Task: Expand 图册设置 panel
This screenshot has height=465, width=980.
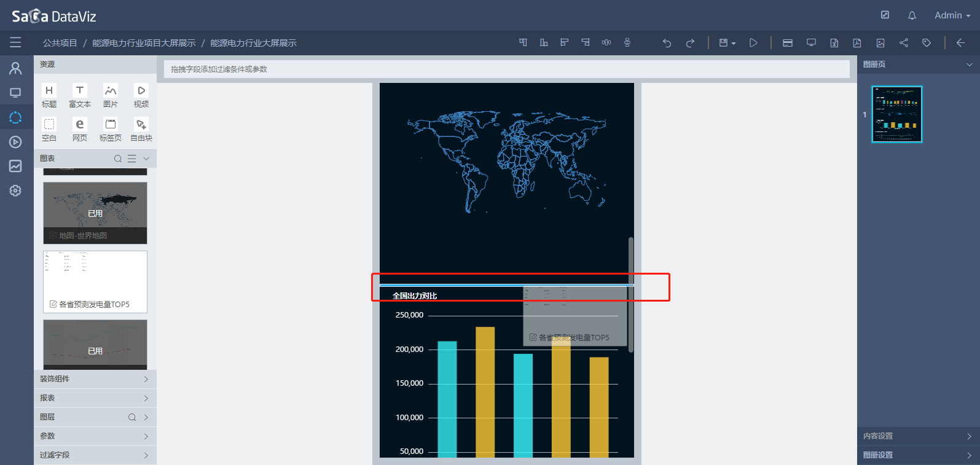Action: point(919,455)
